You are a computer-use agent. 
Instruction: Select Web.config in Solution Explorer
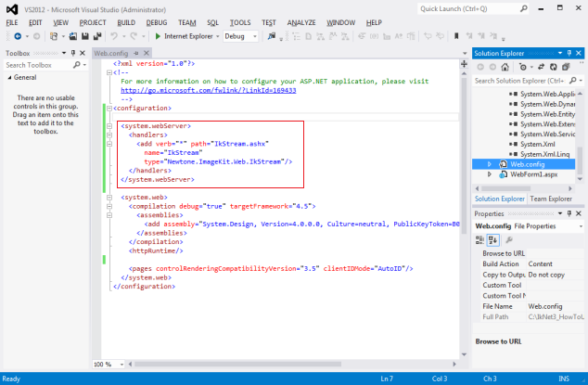tap(528, 163)
